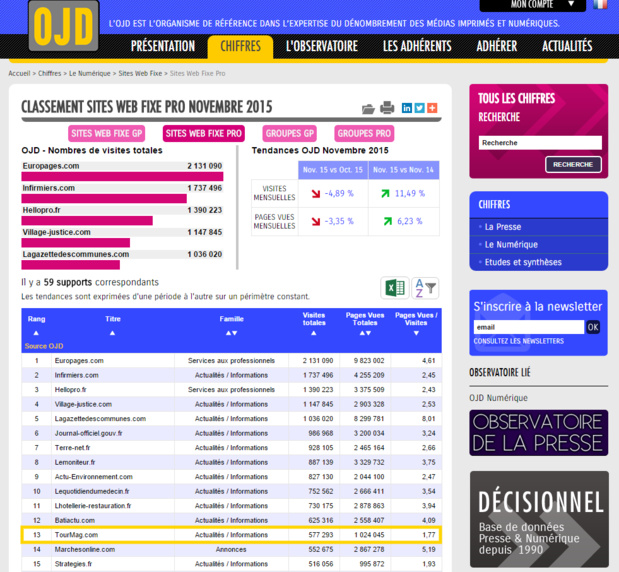
Task: Select the Sites Web Fixe Pro tab
Action: (204, 133)
